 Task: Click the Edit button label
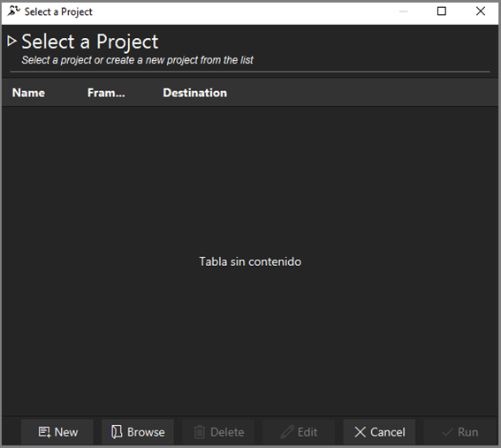pos(307,432)
